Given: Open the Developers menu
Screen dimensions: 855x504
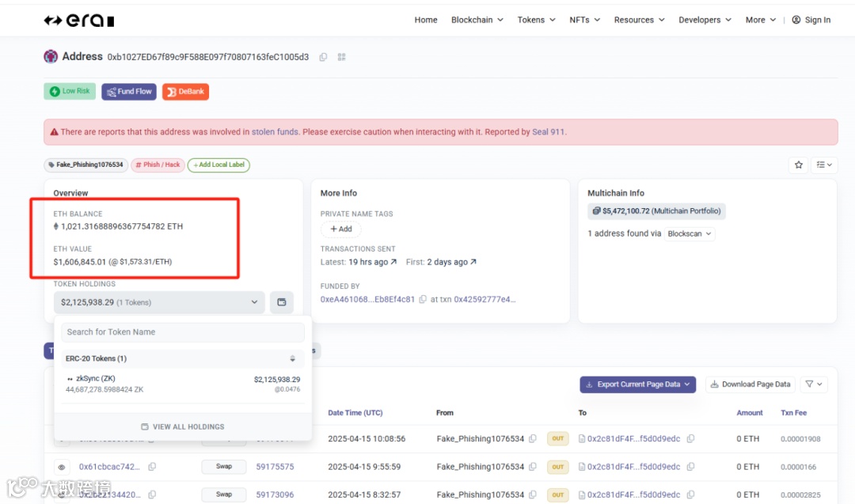Looking at the screenshot, I should (705, 20).
